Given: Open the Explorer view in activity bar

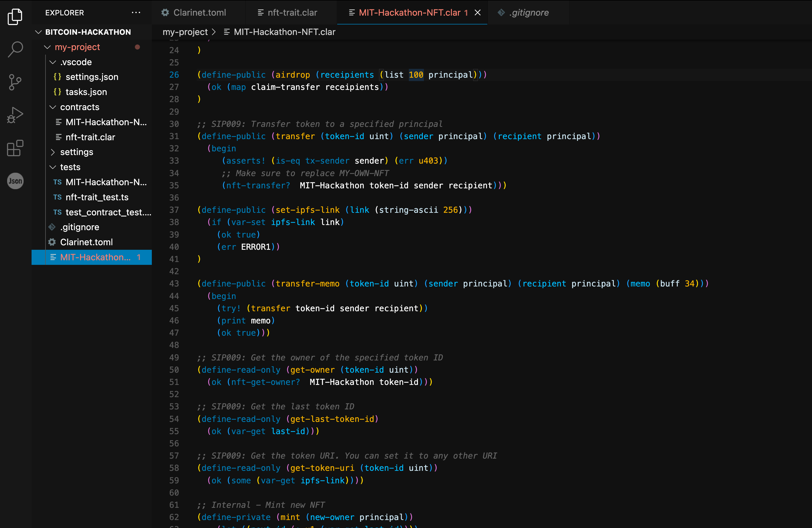Looking at the screenshot, I should click(15, 16).
